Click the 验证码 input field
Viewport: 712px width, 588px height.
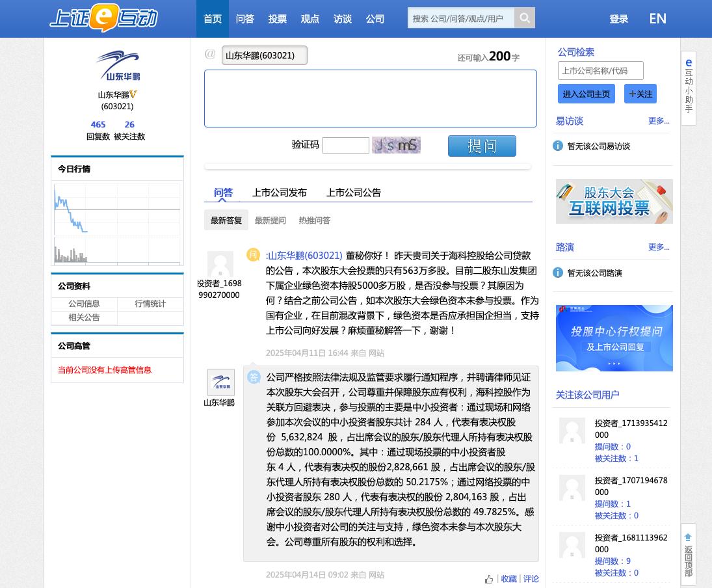tap(345, 145)
